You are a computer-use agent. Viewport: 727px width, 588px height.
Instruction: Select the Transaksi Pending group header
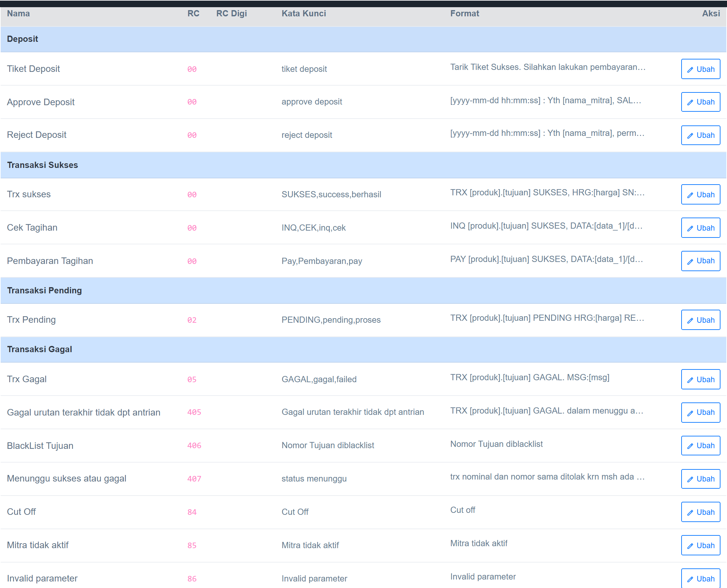(363, 291)
